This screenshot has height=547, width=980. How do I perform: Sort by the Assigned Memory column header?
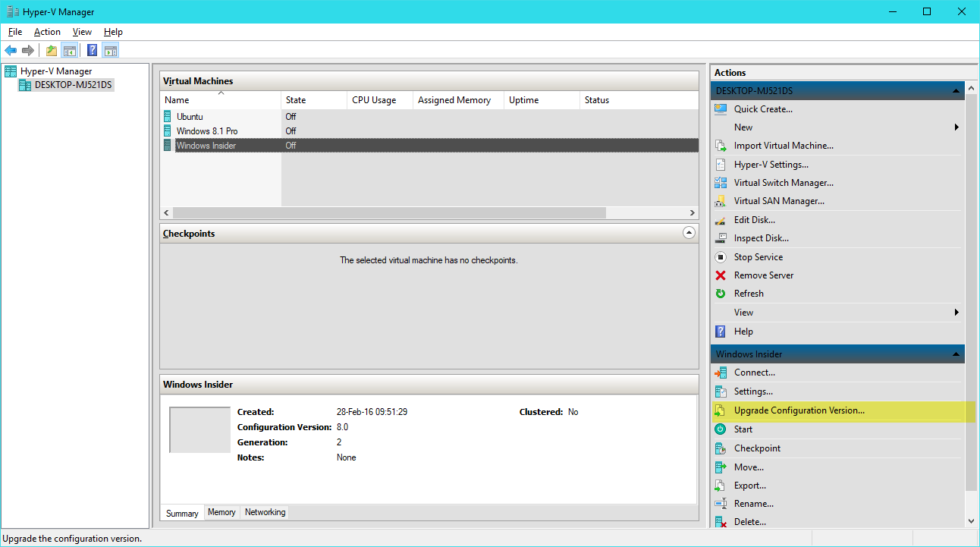point(458,100)
